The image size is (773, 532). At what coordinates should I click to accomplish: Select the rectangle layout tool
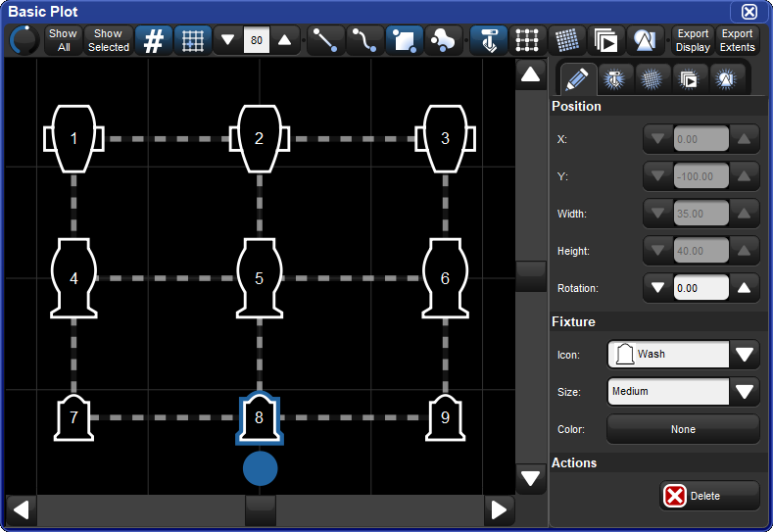coord(405,40)
